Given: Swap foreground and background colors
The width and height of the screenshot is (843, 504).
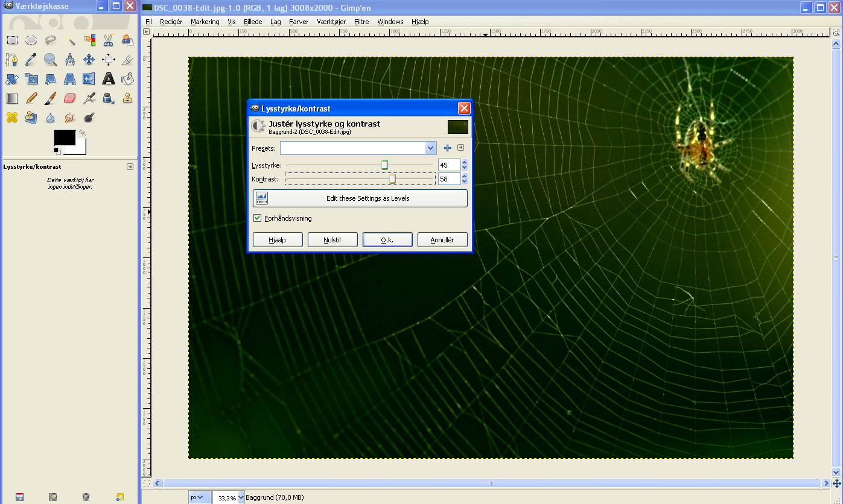Looking at the screenshot, I should (x=83, y=133).
